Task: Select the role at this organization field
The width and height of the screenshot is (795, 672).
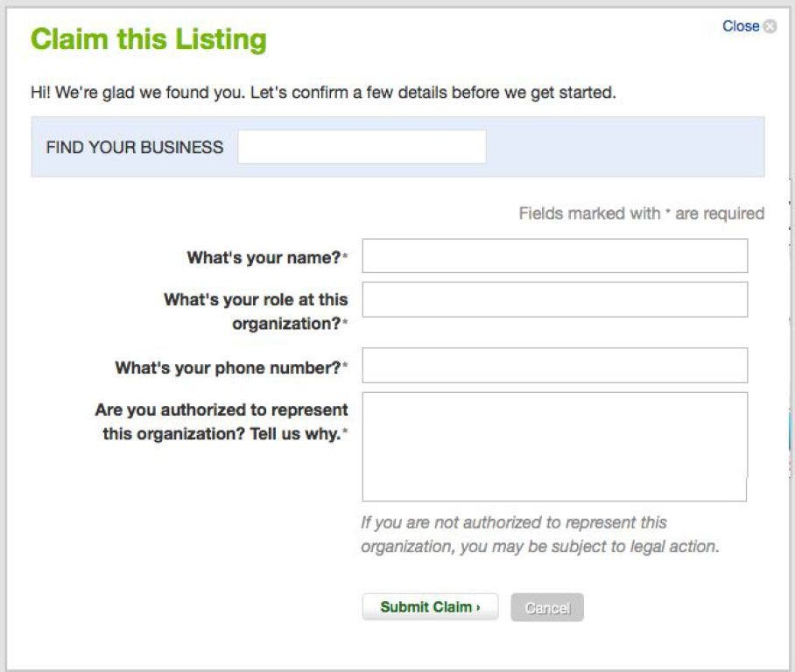Action: point(555,299)
